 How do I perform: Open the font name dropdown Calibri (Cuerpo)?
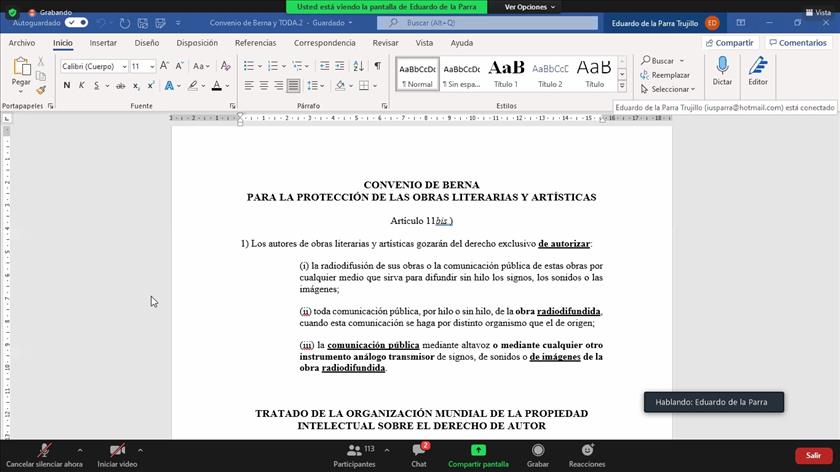pyautogui.click(x=124, y=66)
